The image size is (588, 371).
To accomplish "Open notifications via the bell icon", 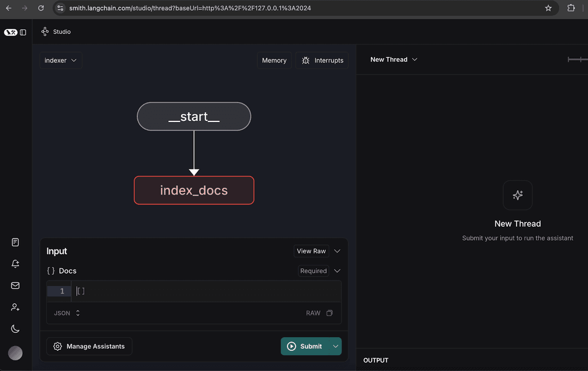I will pyautogui.click(x=15, y=264).
